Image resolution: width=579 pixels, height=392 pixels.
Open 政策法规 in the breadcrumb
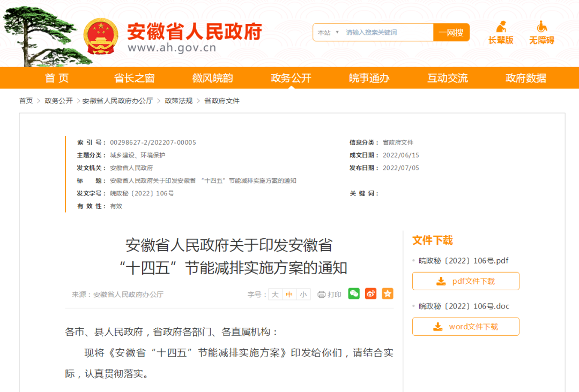(x=179, y=101)
